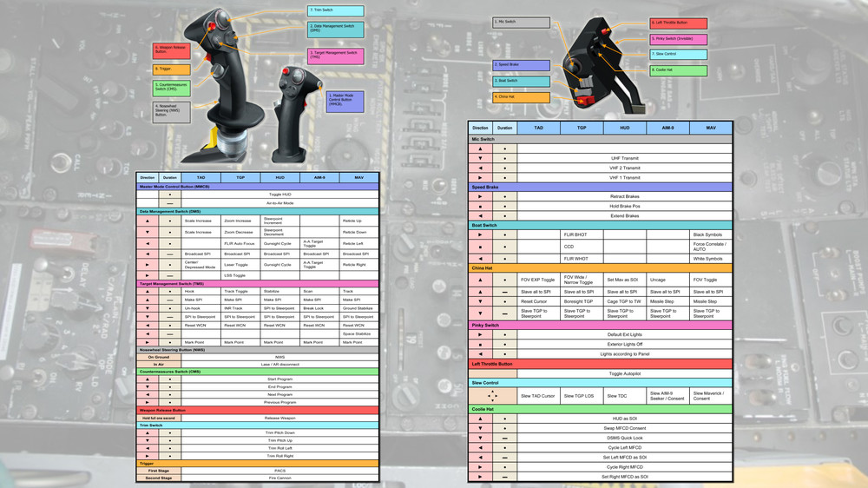This screenshot has height=488, width=868.
Task: Click the 'Previous Program' cell
Action: [280, 403]
